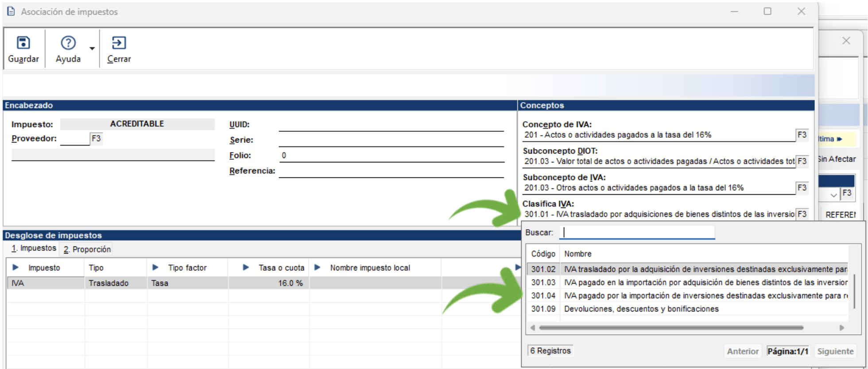
Task: Open F3 lookup for Subconcepto DIOT
Action: (802, 161)
